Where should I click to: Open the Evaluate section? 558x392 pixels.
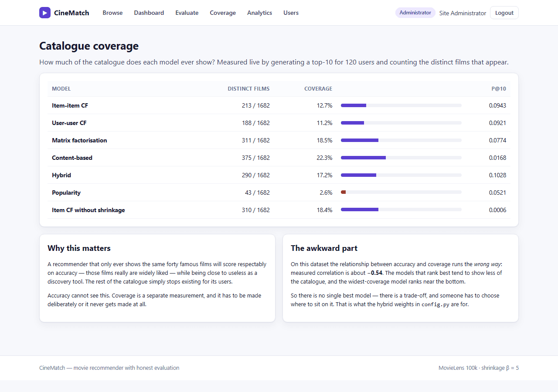[x=187, y=13]
